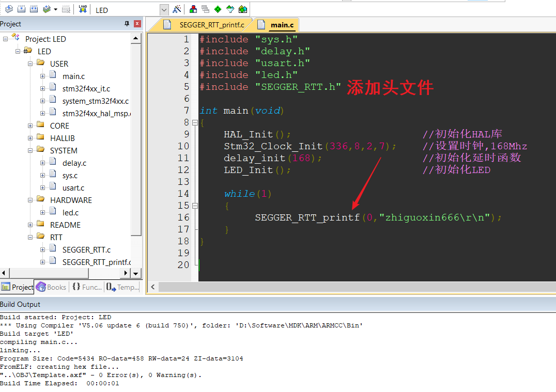Open the Batch build dropdown arrow
Screen dimensions: 556x392
[56, 10]
